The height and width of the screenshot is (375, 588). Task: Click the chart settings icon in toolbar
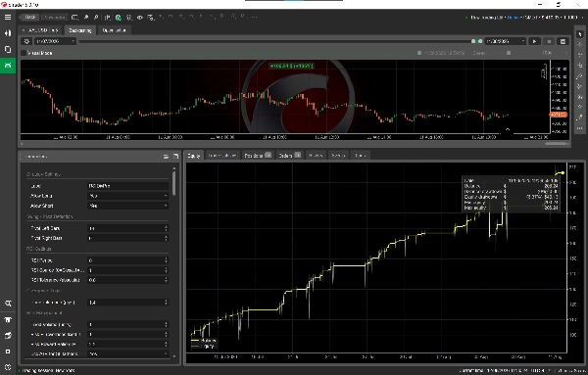pyautogui.click(x=150, y=18)
